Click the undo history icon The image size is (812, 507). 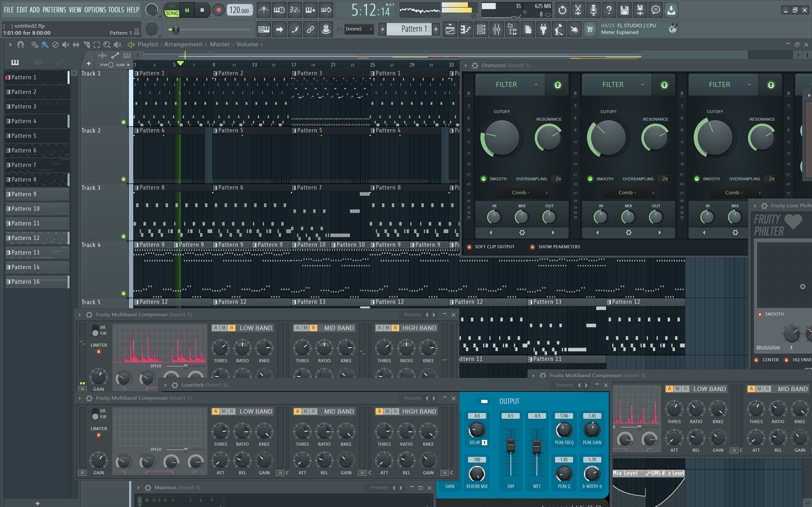(562, 10)
